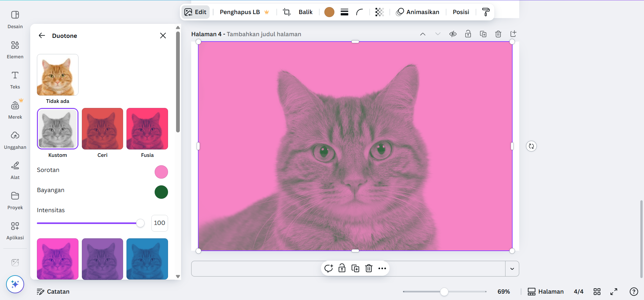Delete the image from floating toolbar
Screen dimensions: 644x300
pyautogui.click(x=369, y=268)
